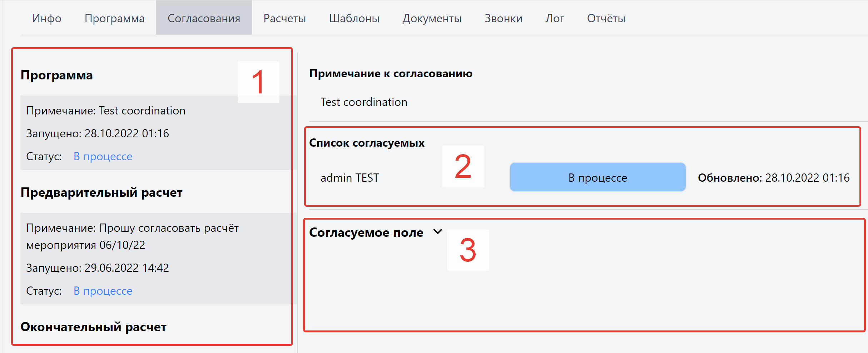868x353 pixels.
Task: Open the Расчеты tab
Action: click(284, 18)
